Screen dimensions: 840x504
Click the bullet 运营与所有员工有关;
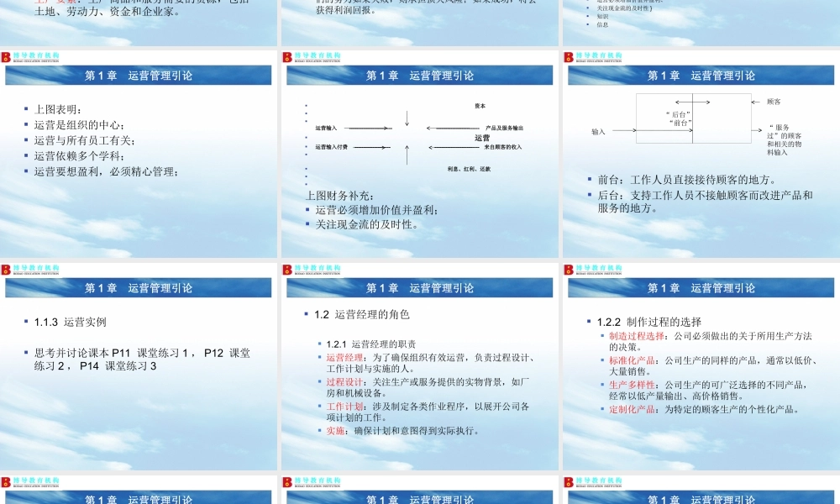[85, 140]
